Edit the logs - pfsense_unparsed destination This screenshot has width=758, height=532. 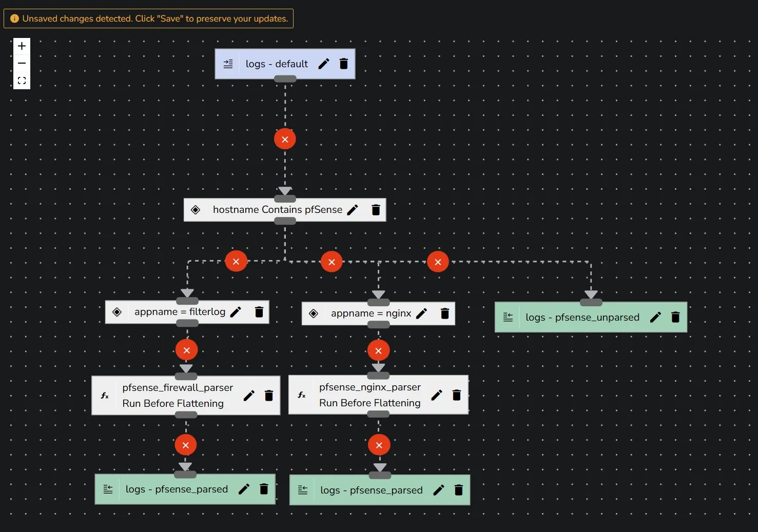point(655,317)
